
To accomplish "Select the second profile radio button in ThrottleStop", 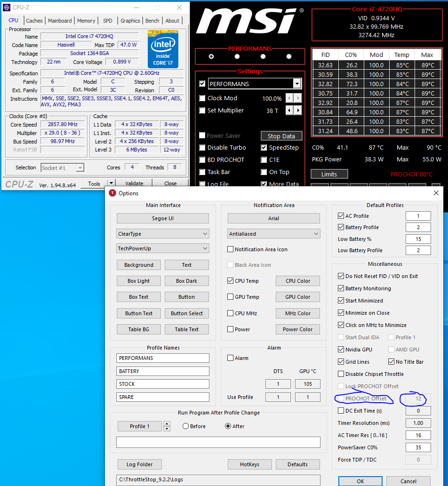I will click(x=237, y=56).
